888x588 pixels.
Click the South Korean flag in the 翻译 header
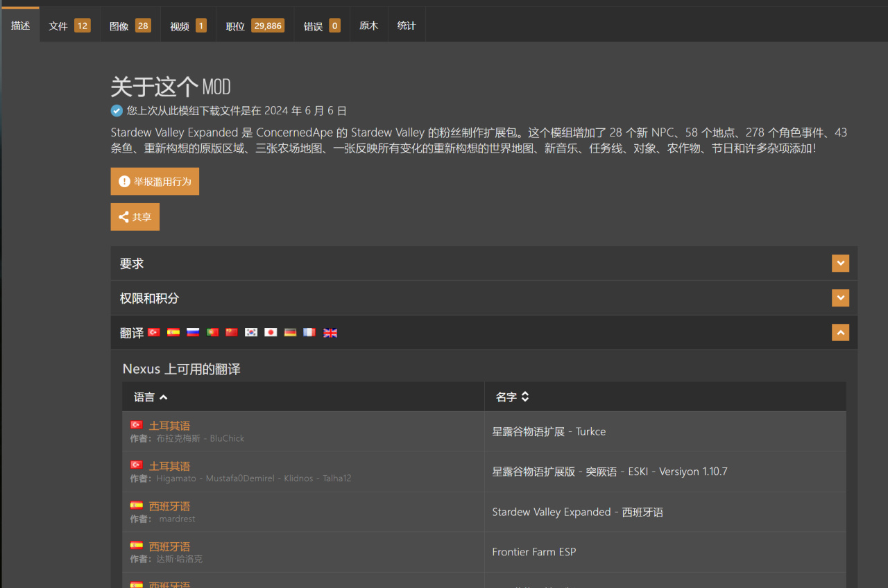pyautogui.click(x=251, y=332)
